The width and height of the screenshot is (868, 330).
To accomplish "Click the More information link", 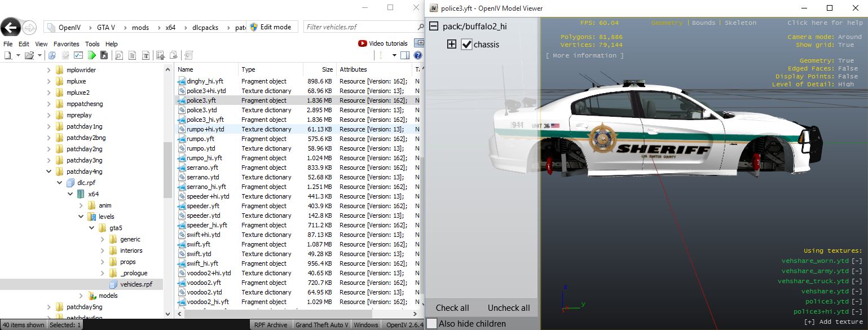I will pos(584,55).
